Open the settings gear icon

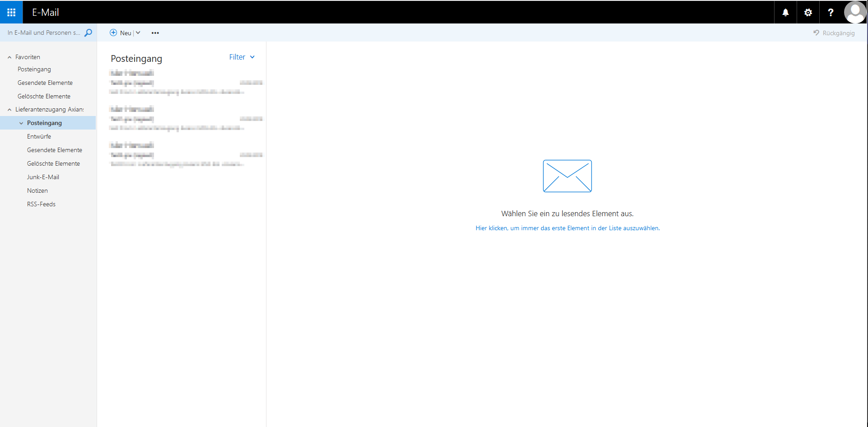808,12
